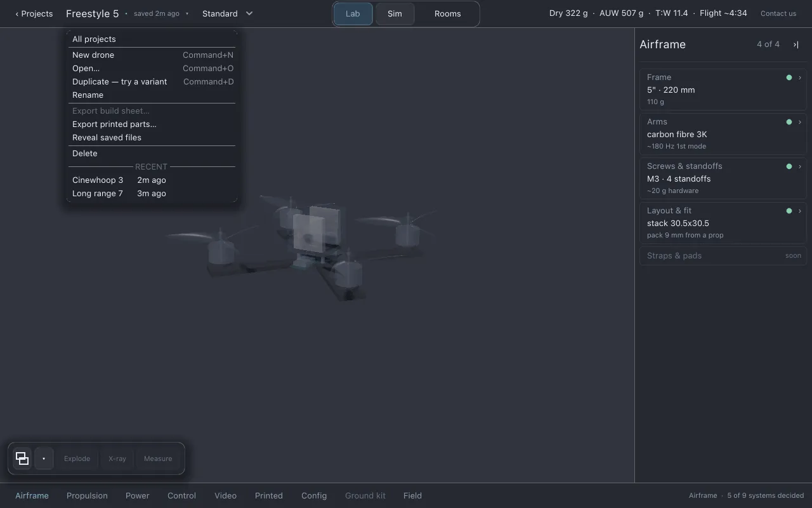The width and height of the screenshot is (812, 508).
Task: Select Export printed parts...
Action: (x=152, y=124)
